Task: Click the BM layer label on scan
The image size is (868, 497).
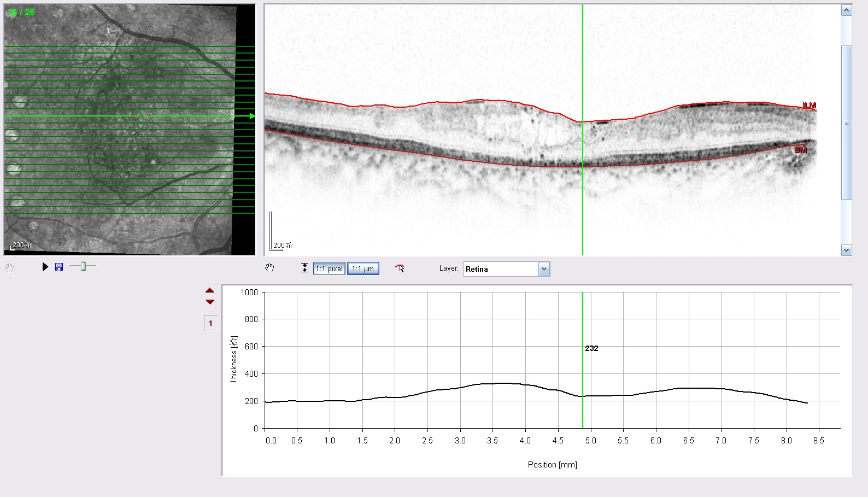Action: pos(801,150)
